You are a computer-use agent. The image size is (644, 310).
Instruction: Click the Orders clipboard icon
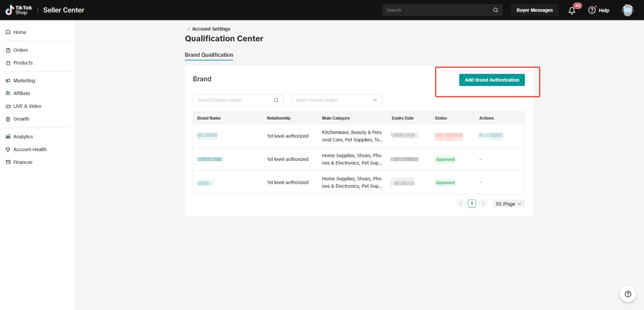click(x=8, y=50)
